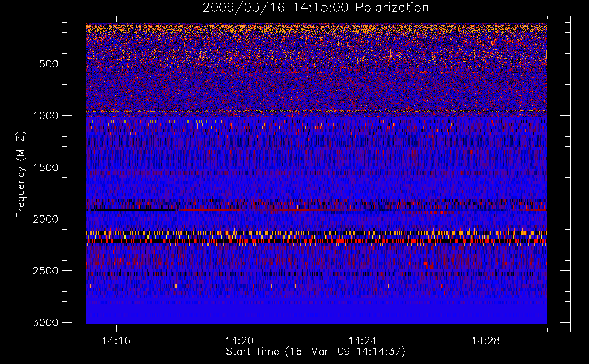589x364 pixels.
Task: Click the 'Start Time (16-Mar-09 14:14:37)' label
Action: tap(316, 352)
